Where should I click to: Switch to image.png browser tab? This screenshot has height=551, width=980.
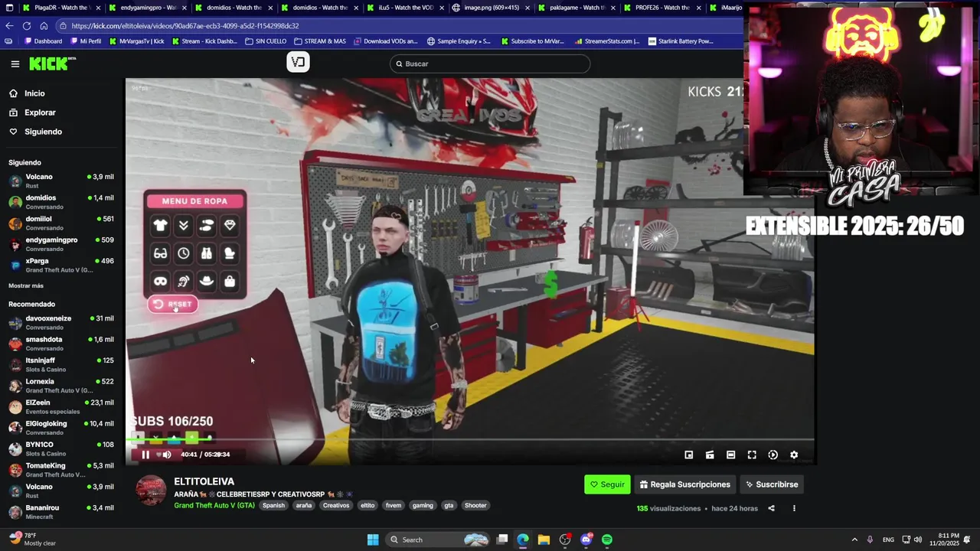point(490,8)
